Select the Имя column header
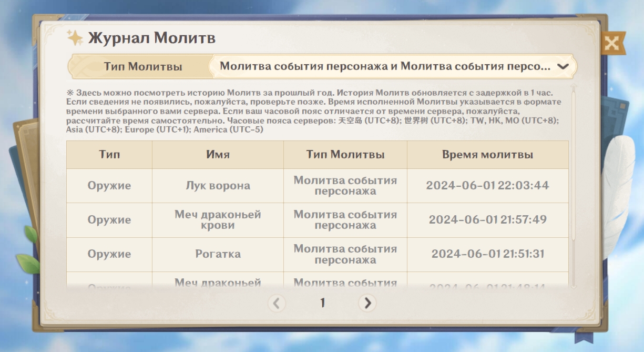644x352 pixels. 218,155
